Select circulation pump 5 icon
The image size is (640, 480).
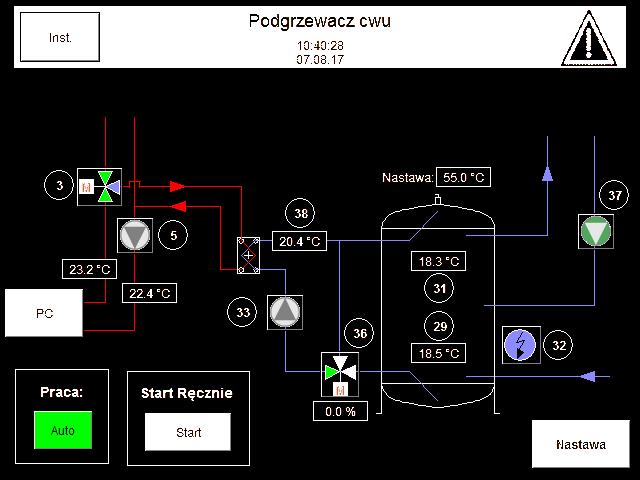pos(135,235)
